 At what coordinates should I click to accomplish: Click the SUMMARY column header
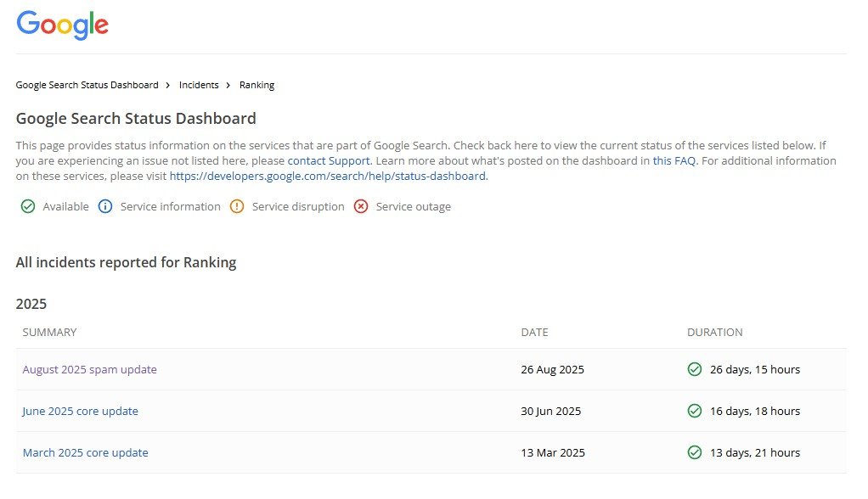pyautogui.click(x=49, y=333)
